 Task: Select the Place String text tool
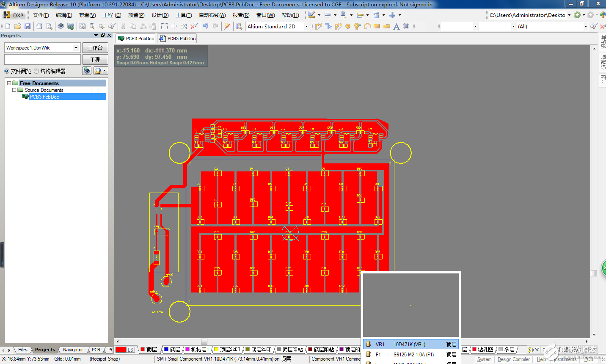[x=396, y=26]
